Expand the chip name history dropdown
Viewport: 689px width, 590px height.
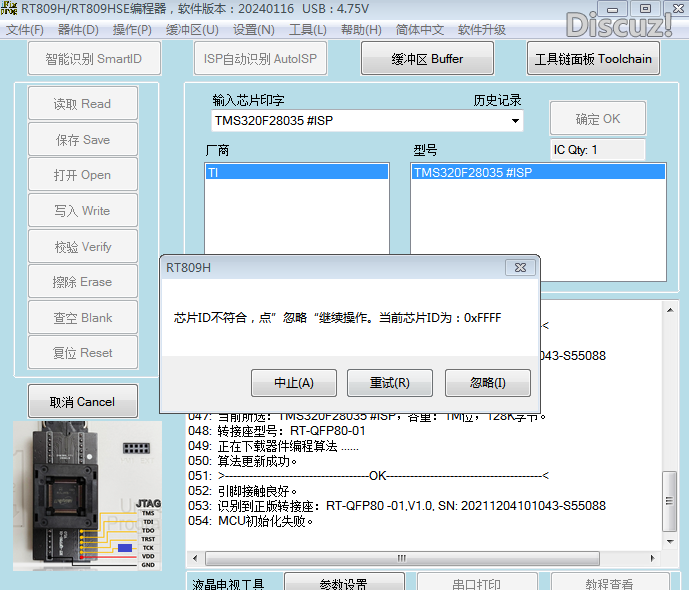515,121
